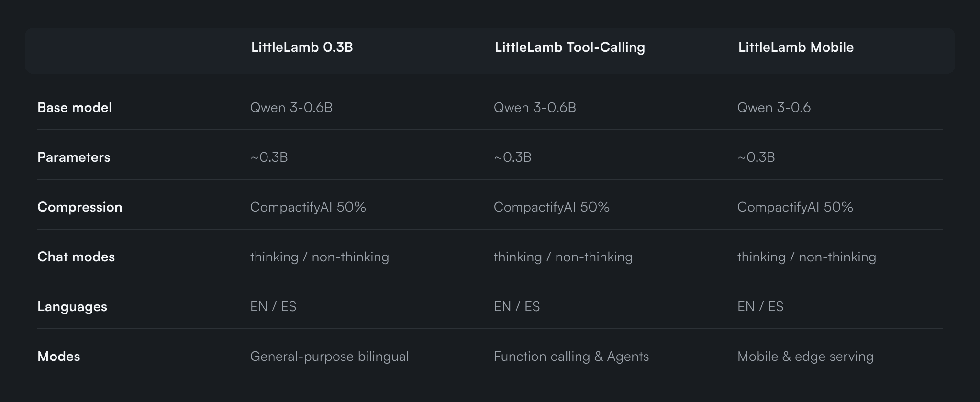Click the Languages row label
The width and height of the screenshot is (980, 402).
72,307
